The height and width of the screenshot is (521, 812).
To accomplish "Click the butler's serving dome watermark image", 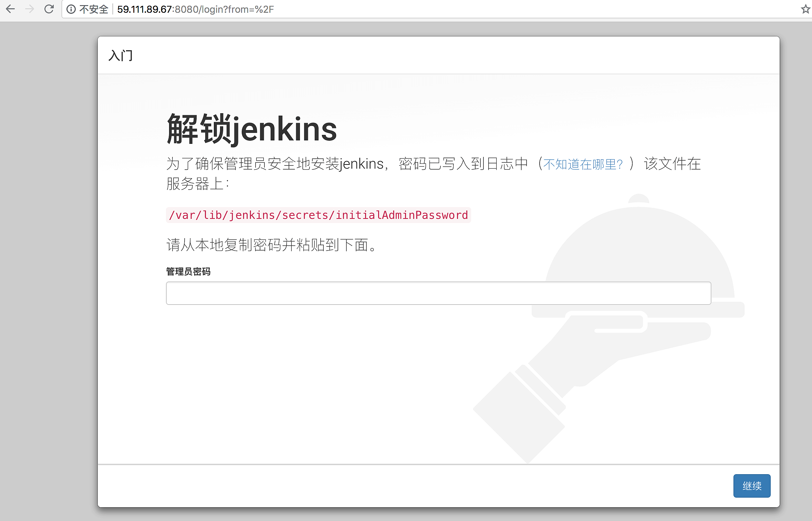I will click(639, 255).
